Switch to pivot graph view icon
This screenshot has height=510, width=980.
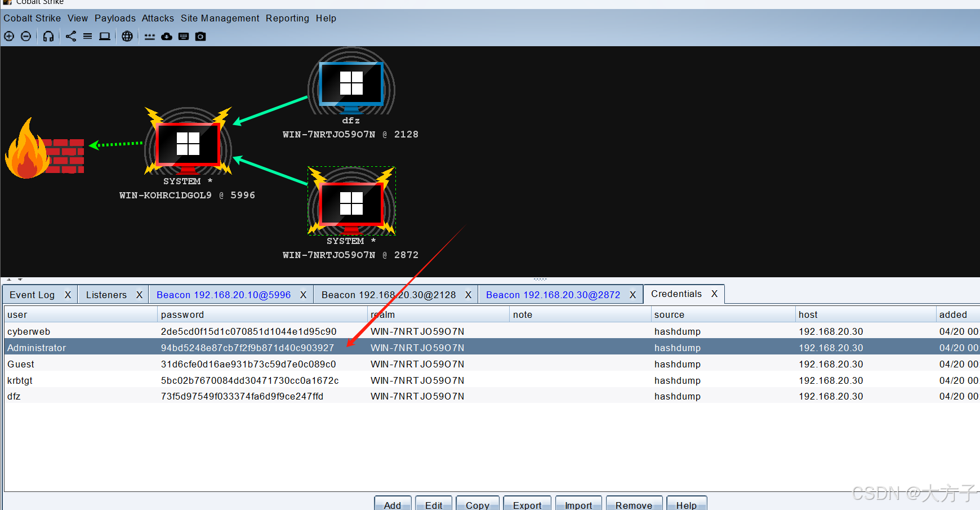coord(71,36)
